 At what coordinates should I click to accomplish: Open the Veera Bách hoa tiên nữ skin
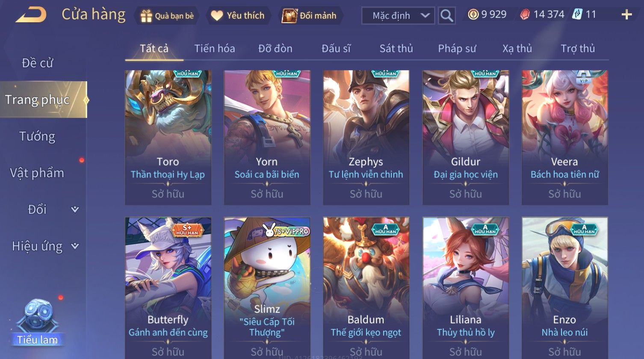565,138
